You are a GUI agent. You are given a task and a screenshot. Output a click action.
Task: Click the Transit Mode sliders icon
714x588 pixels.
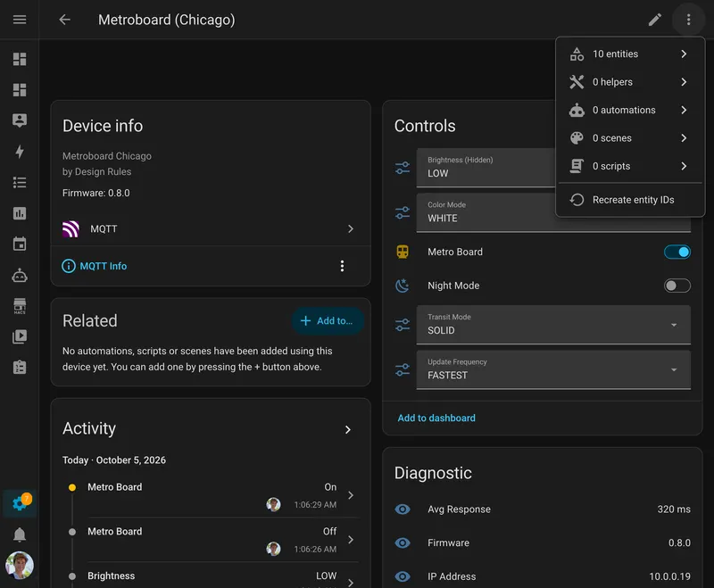[403, 325]
